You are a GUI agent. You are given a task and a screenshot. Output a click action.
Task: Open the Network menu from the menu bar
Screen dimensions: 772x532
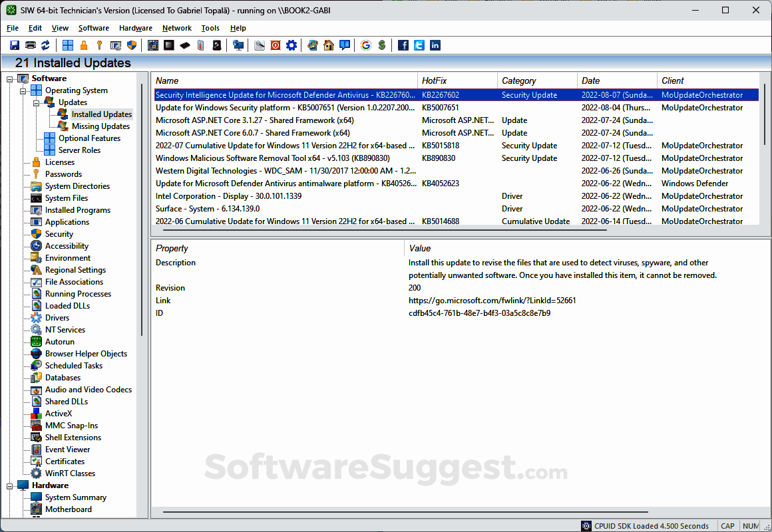[176, 28]
